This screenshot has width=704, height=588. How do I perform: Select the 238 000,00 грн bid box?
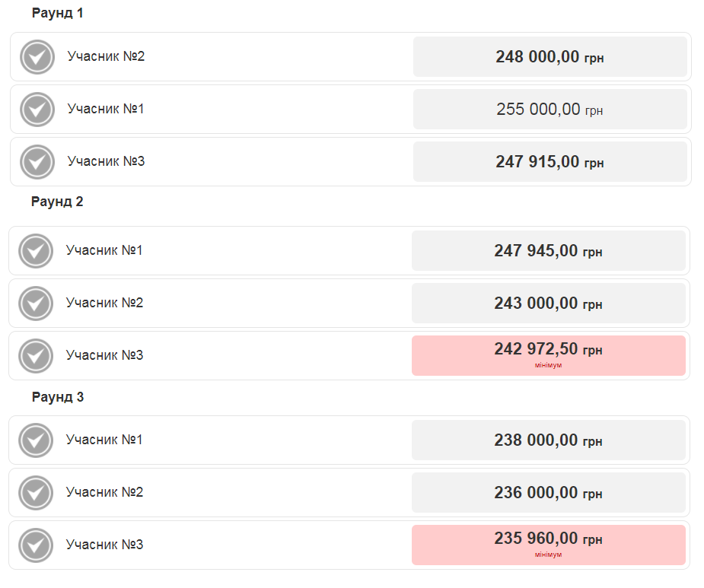point(548,440)
